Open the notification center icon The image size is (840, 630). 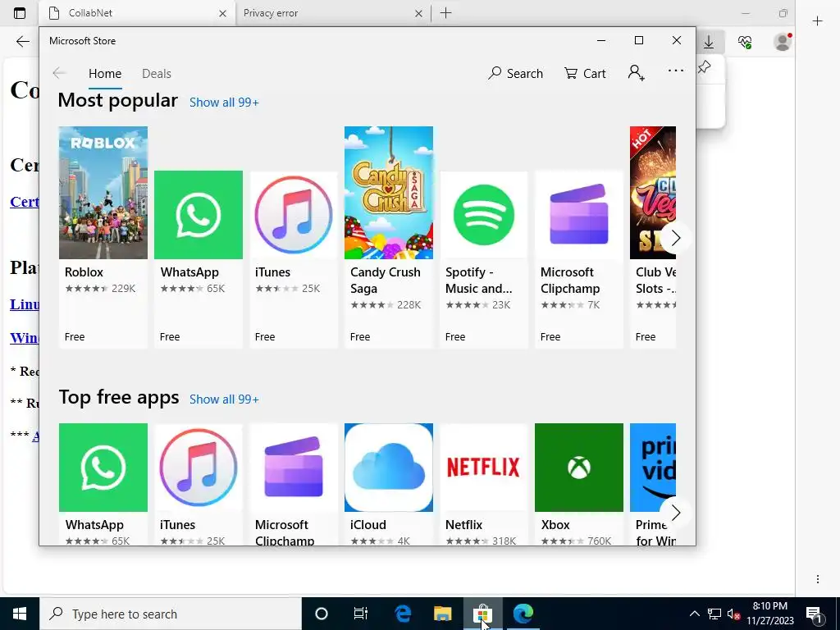tap(814, 614)
